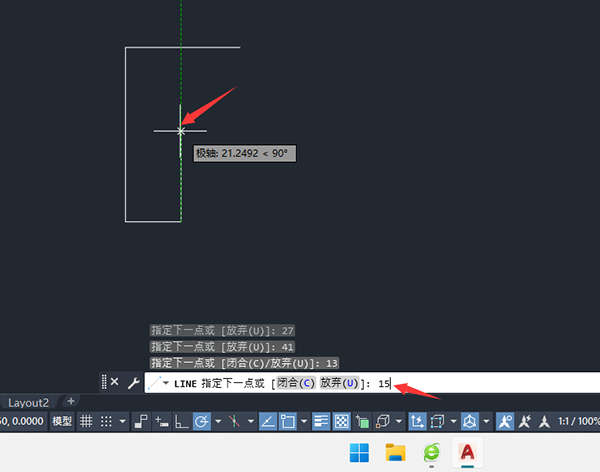Image resolution: width=600 pixels, height=472 pixels.
Task: Toggle lineweight display icon
Action: pos(321,421)
